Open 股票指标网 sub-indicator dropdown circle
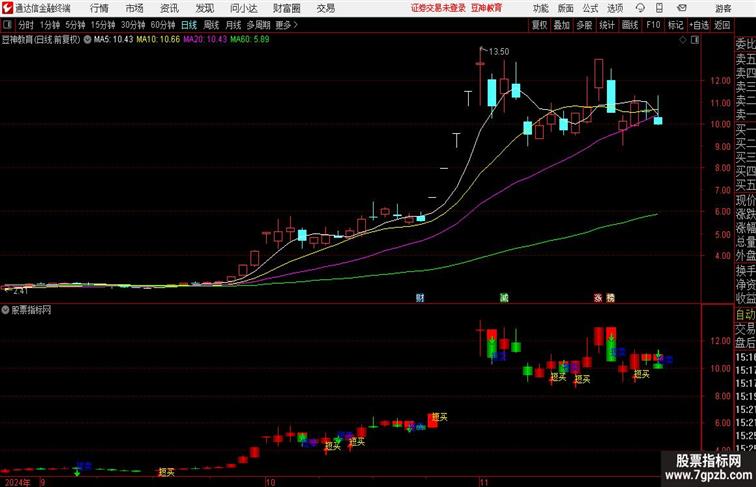The height and width of the screenshot is (487, 756). pos(5,310)
